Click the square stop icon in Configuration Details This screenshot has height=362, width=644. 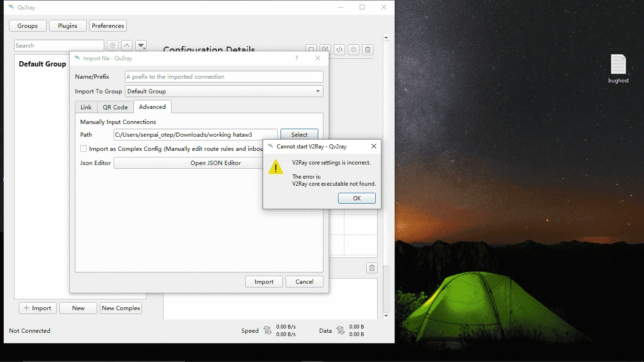click(x=311, y=49)
